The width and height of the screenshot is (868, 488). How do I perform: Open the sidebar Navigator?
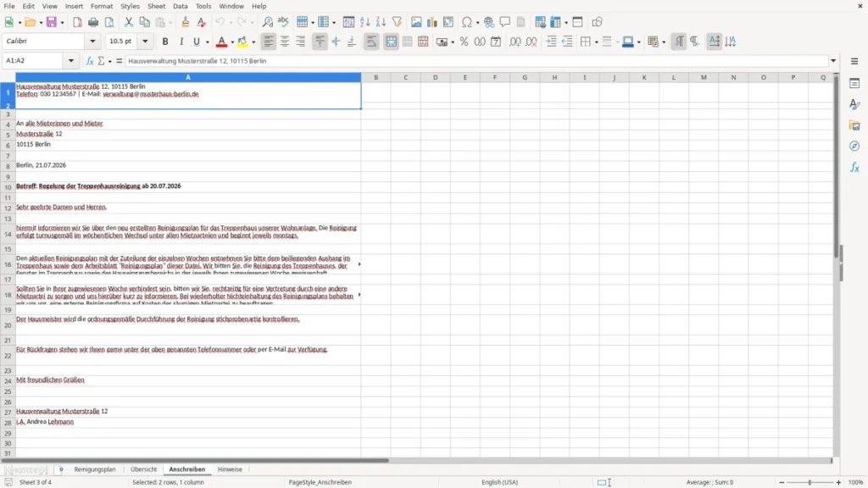(854, 146)
